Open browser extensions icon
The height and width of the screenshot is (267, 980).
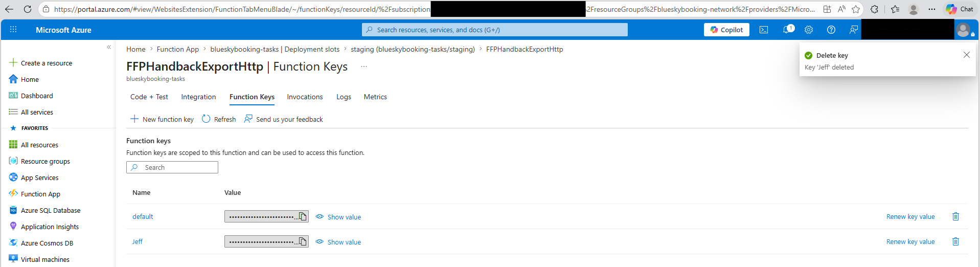(875, 9)
